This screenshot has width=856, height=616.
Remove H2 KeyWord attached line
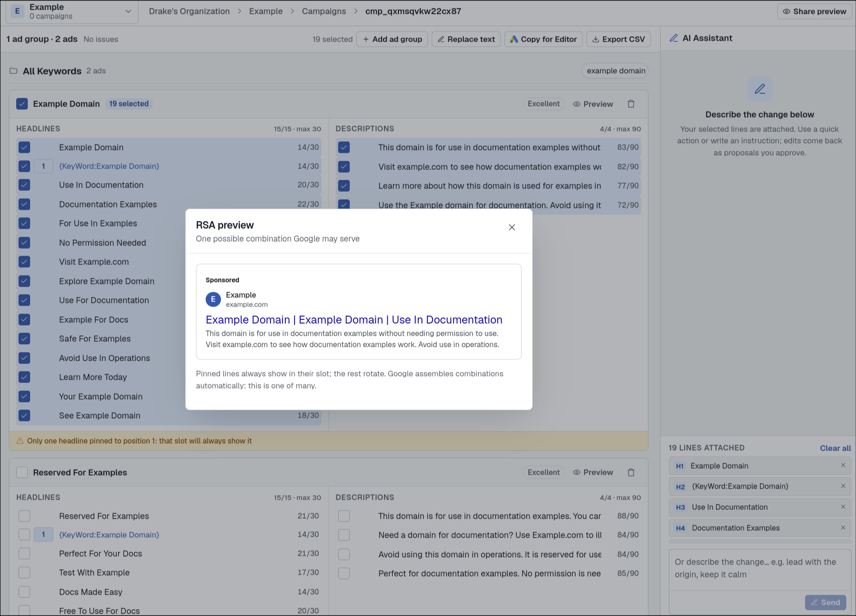[x=843, y=486]
